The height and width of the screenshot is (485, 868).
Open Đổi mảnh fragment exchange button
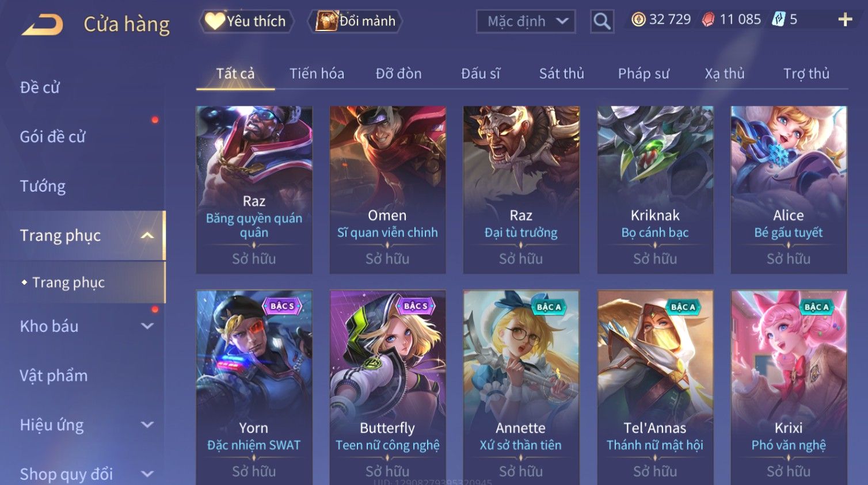(x=355, y=21)
